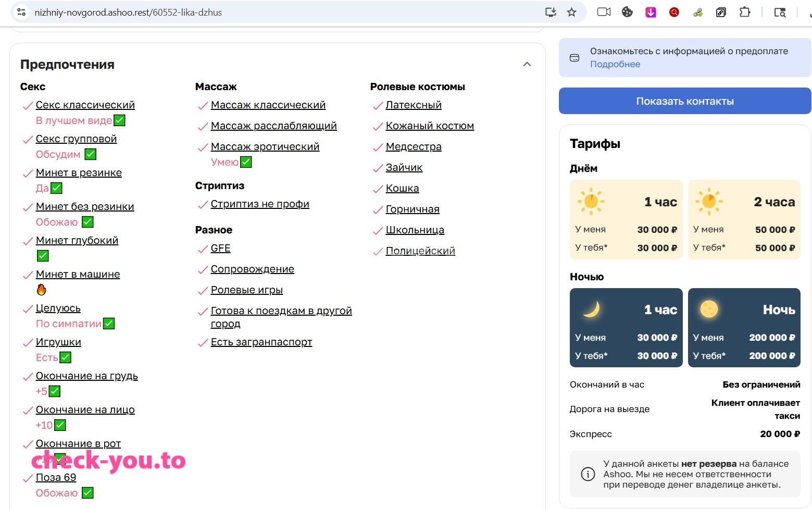Open the Подробнее link about prepayment
Viewport: 812px width, 509px height.
click(615, 64)
